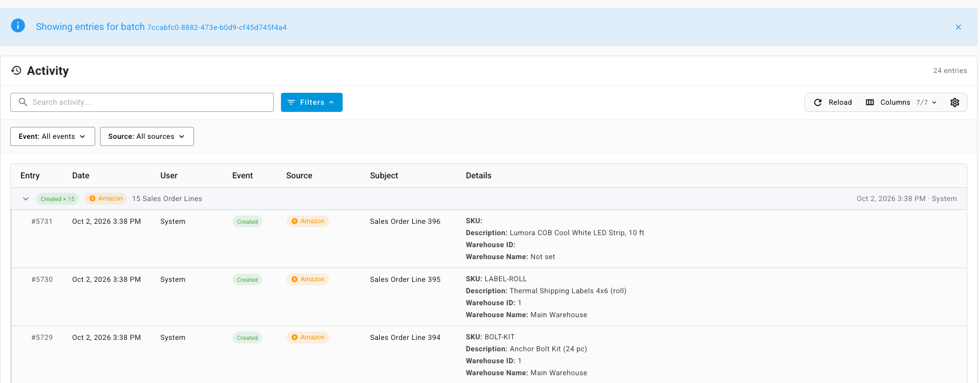Click the User column header
The height and width of the screenshot is (383, 980).
point(169,175)
